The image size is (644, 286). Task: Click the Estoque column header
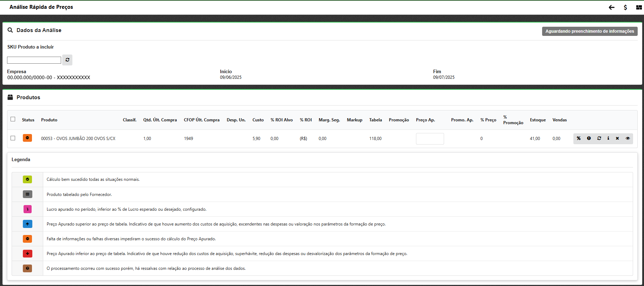coord(538,120)
